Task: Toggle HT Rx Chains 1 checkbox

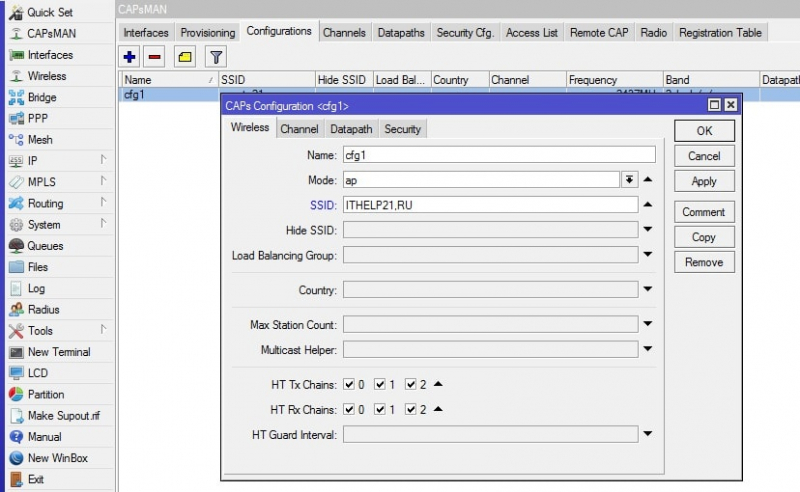Action: [x=380, y=409]
